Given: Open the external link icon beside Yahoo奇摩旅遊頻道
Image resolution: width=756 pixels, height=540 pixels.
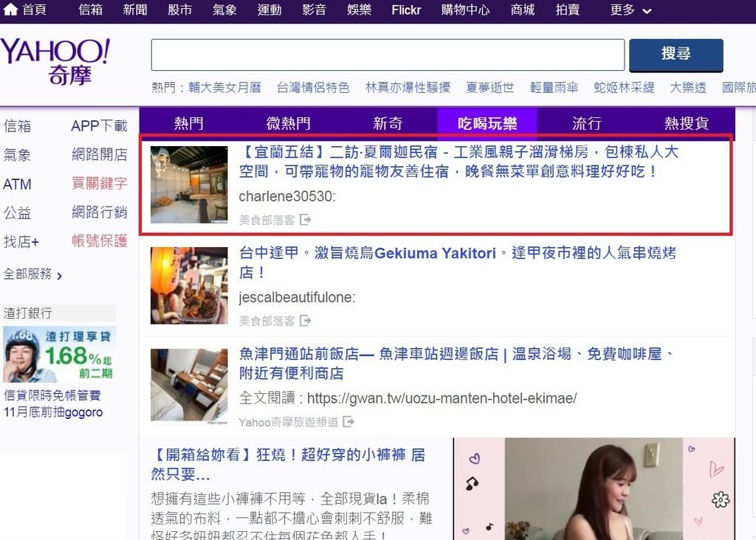Looking at the screenshot, I should point(348,421).
